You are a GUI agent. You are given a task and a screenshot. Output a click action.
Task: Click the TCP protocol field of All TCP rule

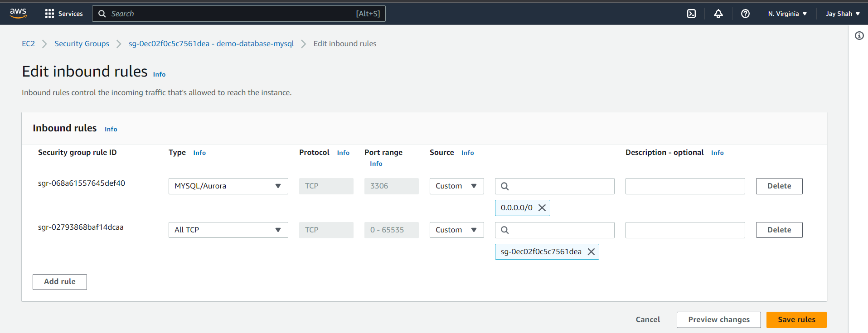point(326,230)
